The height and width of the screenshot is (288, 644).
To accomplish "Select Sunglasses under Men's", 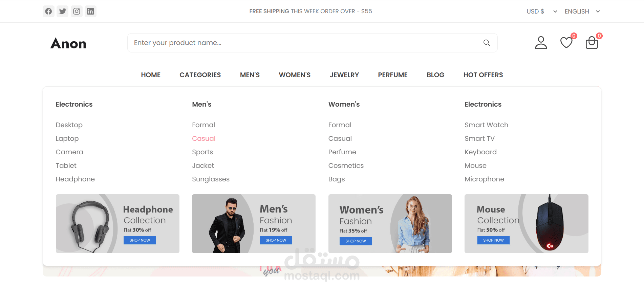I will tap(211, 179).
